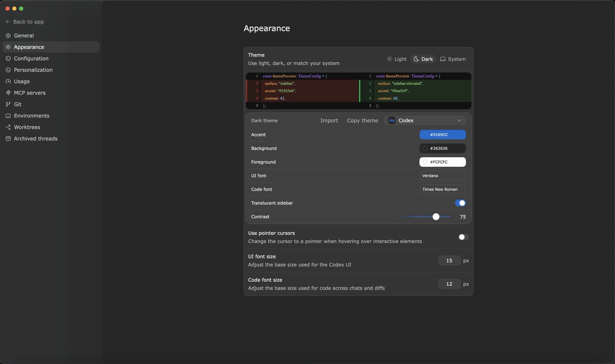Click the Aa badge icon beside Codex
The image size is (615, 364).
tap(391, 120)
